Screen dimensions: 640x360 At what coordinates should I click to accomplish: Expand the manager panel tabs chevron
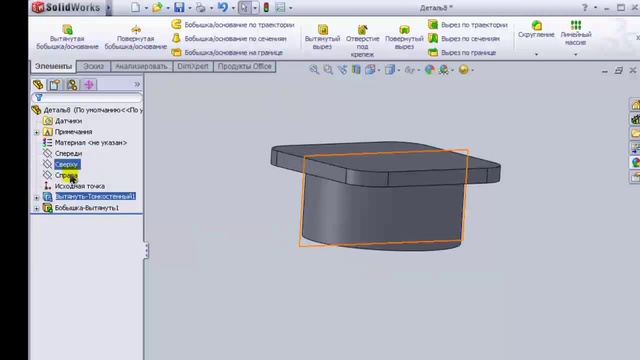click(x=137, y=84)
